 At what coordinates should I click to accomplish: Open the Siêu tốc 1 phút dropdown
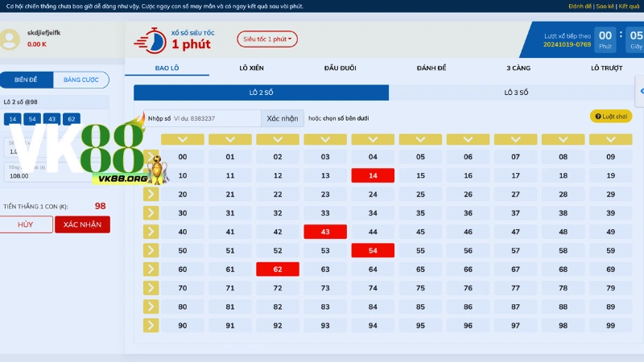click(267, 39)
